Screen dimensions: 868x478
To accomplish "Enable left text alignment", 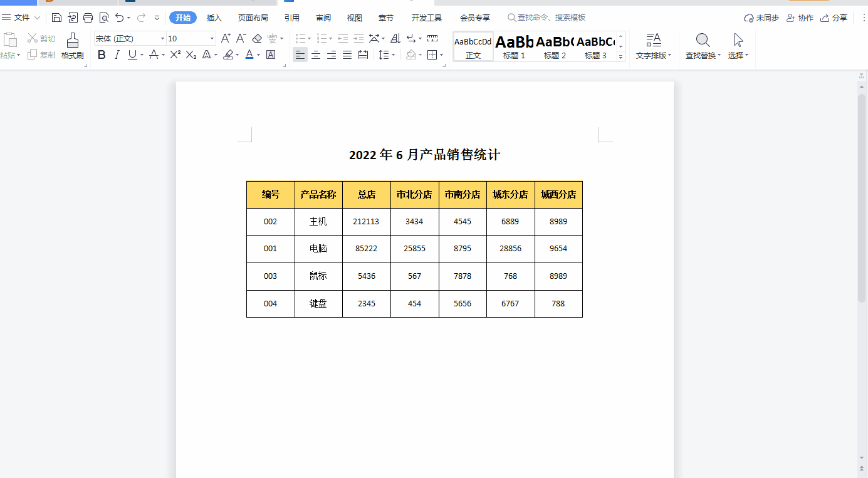I will (x=300, y=55).
